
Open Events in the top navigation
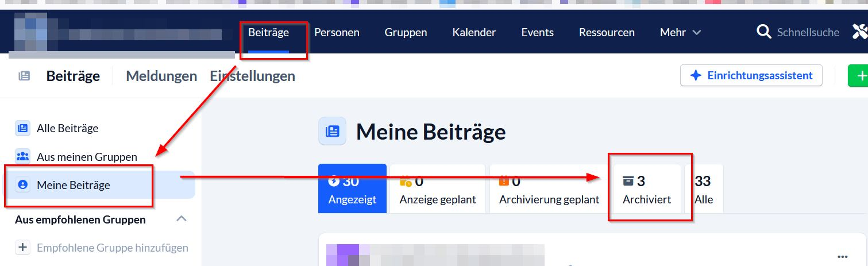pyautogui.click(x=537, y=32)
